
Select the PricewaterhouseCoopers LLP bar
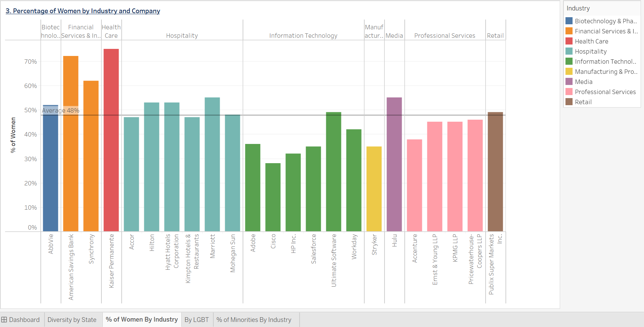coord(475,176)
